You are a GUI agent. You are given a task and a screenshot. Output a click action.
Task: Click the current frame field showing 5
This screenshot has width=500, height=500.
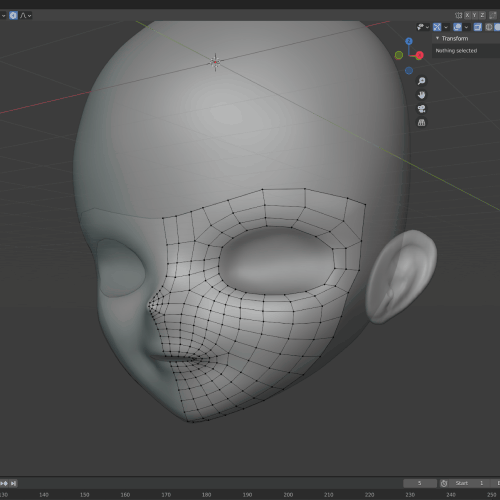(x=420, y=483)
